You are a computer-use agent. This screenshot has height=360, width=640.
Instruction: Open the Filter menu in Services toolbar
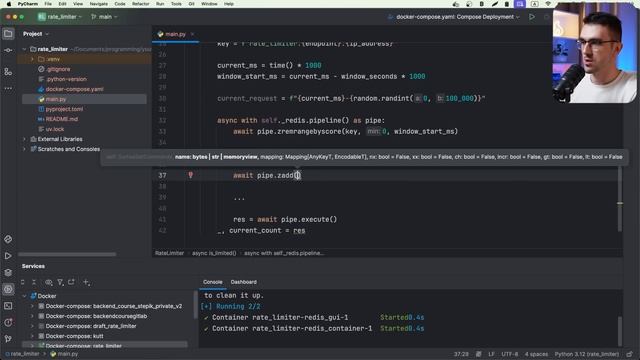60,282
